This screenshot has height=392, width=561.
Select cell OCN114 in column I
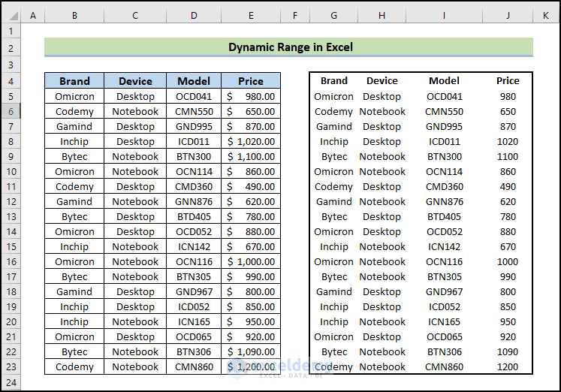(444, 171)
